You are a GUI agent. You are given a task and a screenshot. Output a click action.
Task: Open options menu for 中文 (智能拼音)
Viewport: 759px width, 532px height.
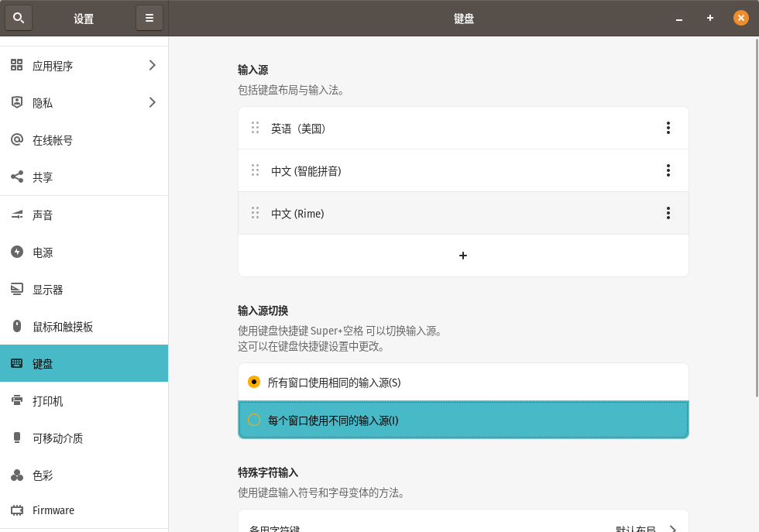pyautogui.click(x=668, y=170)
